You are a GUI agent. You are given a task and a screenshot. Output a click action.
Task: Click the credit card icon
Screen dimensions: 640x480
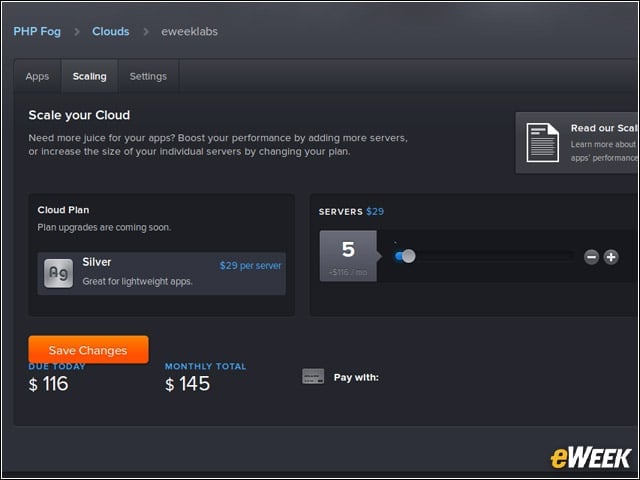313,376
